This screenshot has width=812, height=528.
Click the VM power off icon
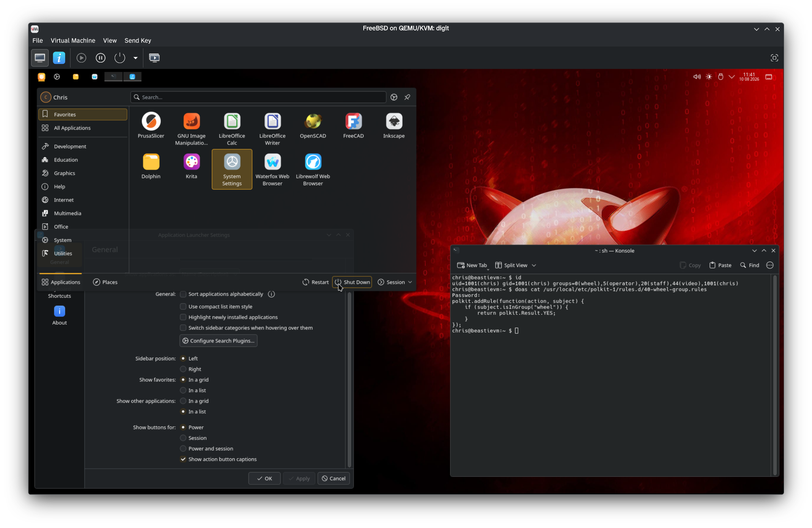120,58
